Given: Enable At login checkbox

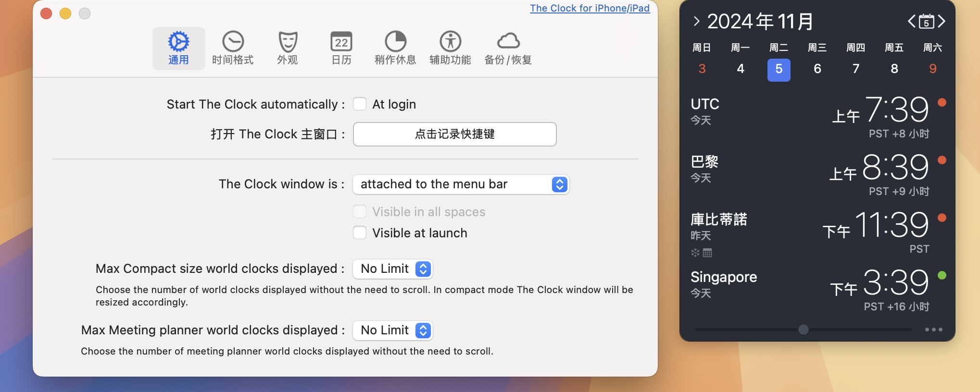Looking at the screenshot, I should (x=360, y=104).
